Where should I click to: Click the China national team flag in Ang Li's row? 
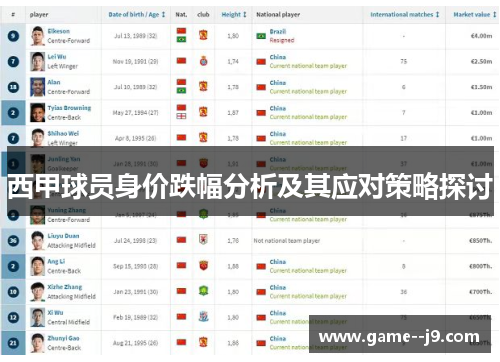click(x=261, y=266)
